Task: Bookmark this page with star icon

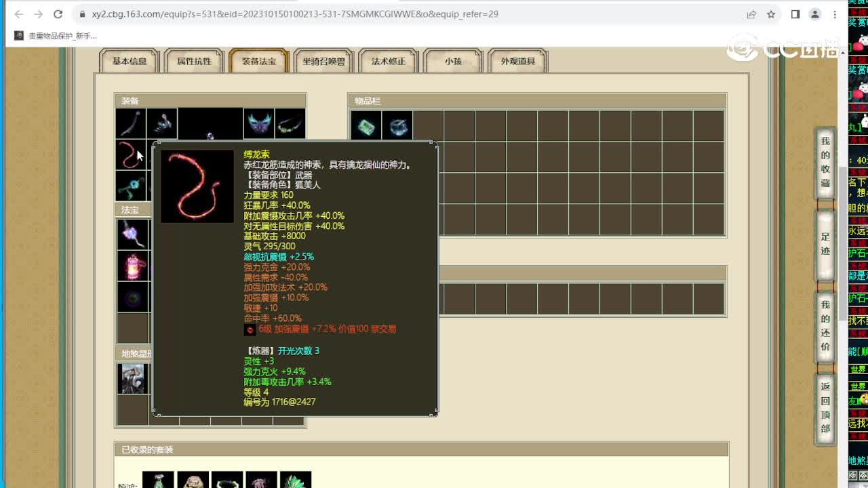Action: pos(771,14)
